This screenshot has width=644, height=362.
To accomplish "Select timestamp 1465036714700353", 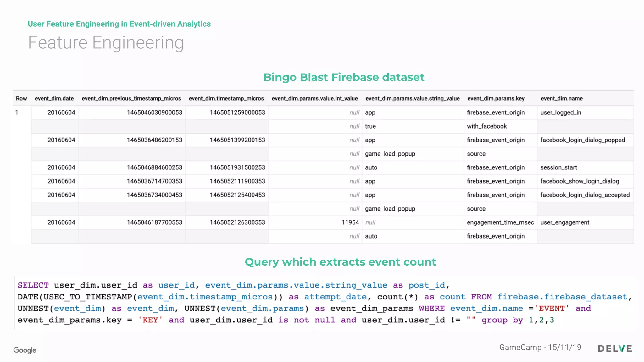I will pos(154,181).
